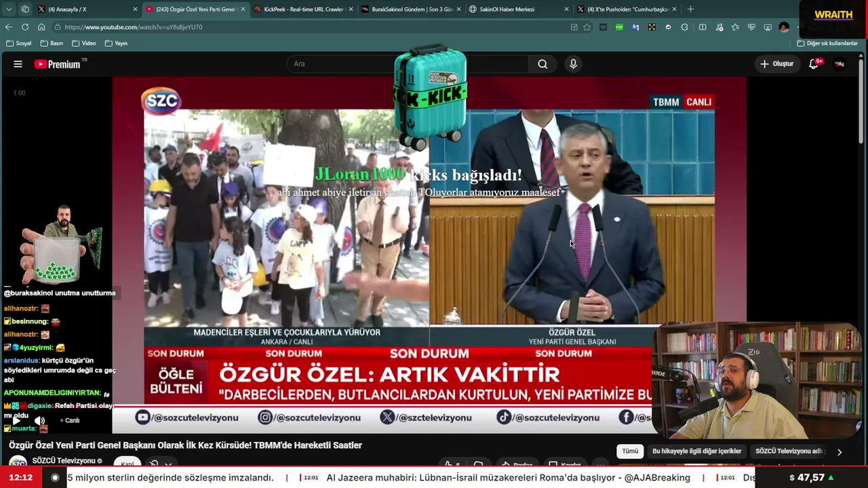868x488 pixels.
Task: Close the KickPeek tab
Action: 351,9
